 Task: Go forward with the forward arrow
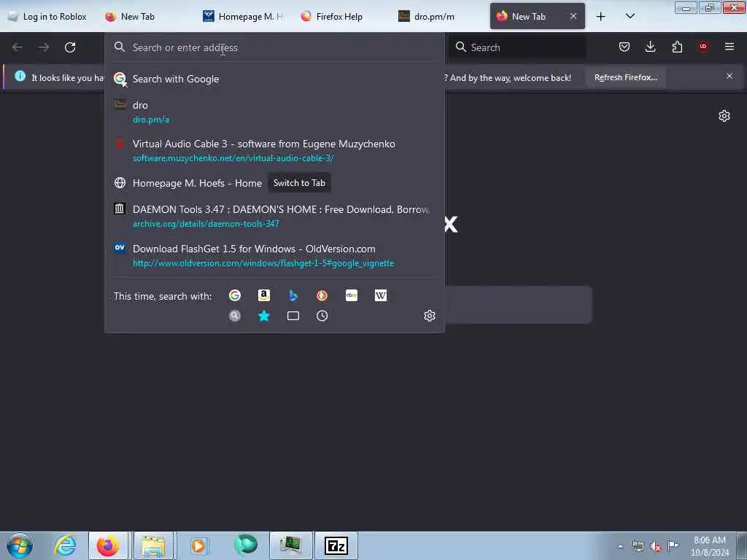click(x=44, y=47)
